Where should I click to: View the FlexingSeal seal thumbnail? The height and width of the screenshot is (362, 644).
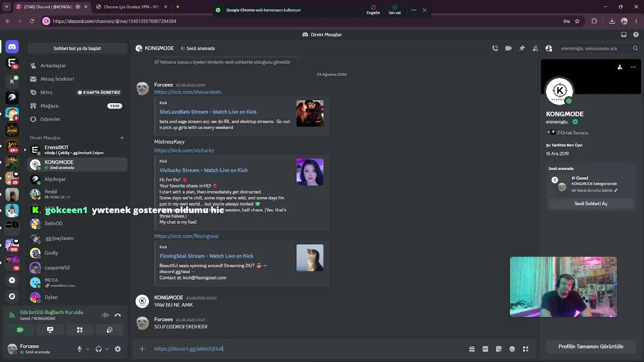tap(310, 258)
